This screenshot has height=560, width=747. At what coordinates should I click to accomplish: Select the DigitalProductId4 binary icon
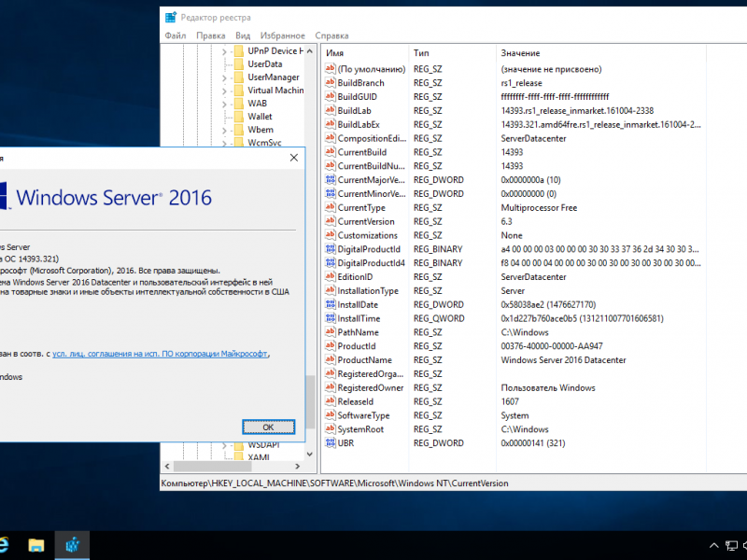tap(331, 262)
